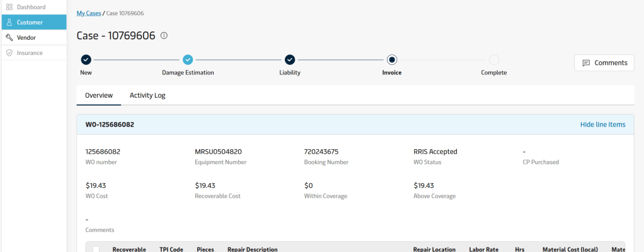Click the Damage Estimation step circle

pyautogui.click(x=188, y=60)
